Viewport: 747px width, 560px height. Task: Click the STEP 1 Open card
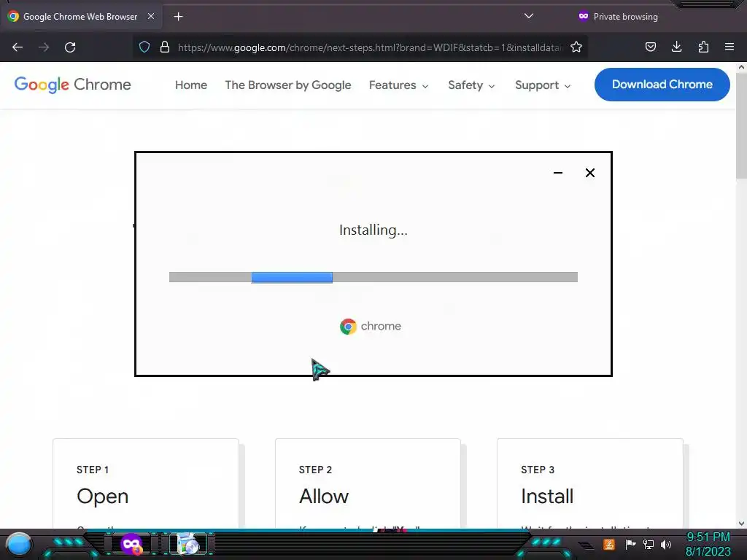146,483
